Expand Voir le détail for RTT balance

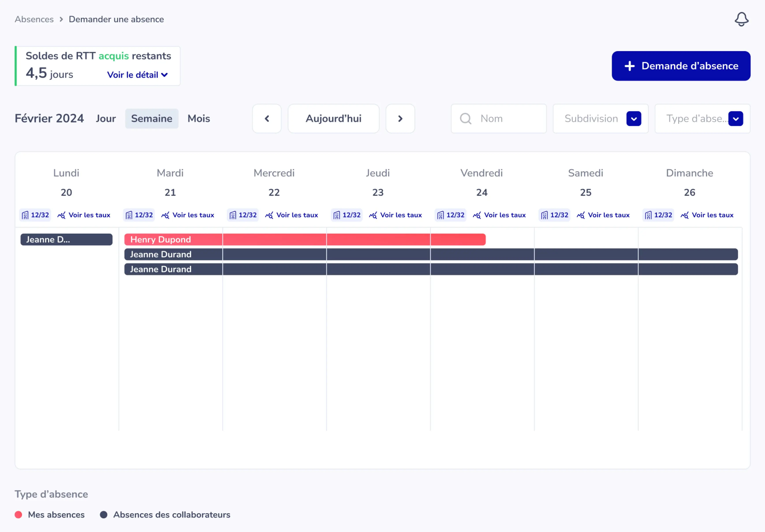coord(137,75)
